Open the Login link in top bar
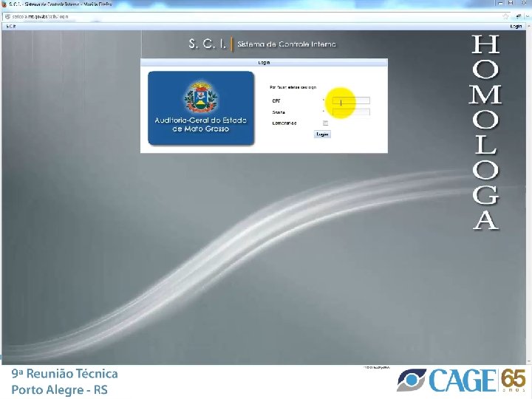Viewport: 532px width, 399px height. (x=516, y=26)
